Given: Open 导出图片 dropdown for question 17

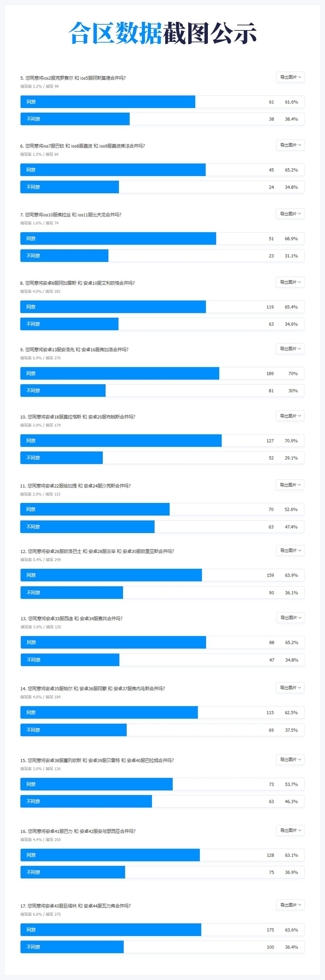Looking at the screenshot, I should click(x=290, y=905).
